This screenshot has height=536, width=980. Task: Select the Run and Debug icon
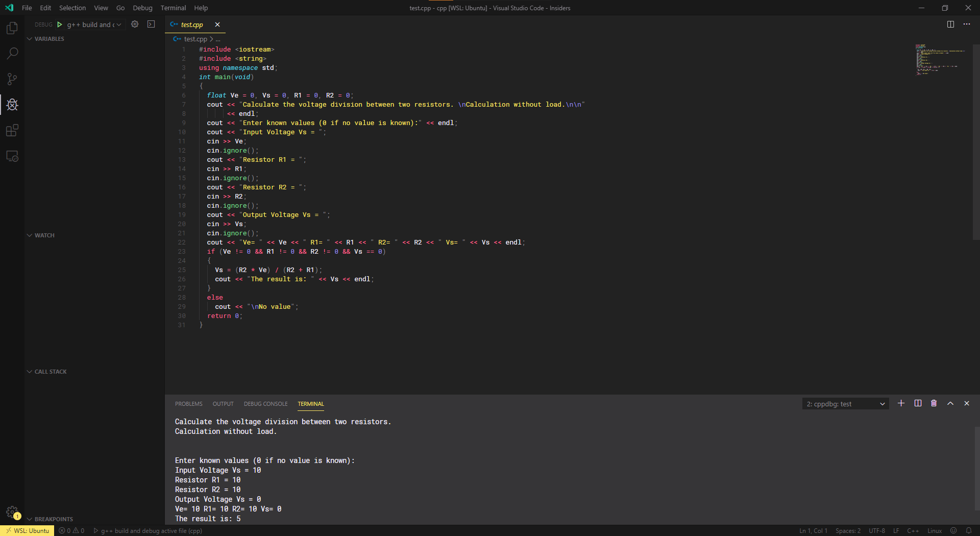click(x=12, y=105)
